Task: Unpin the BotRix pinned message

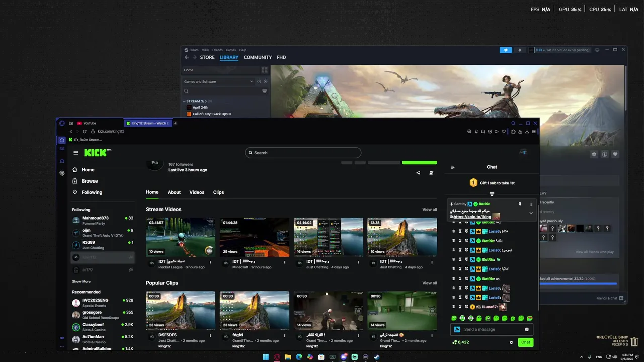Action: (x=520, y=204)
